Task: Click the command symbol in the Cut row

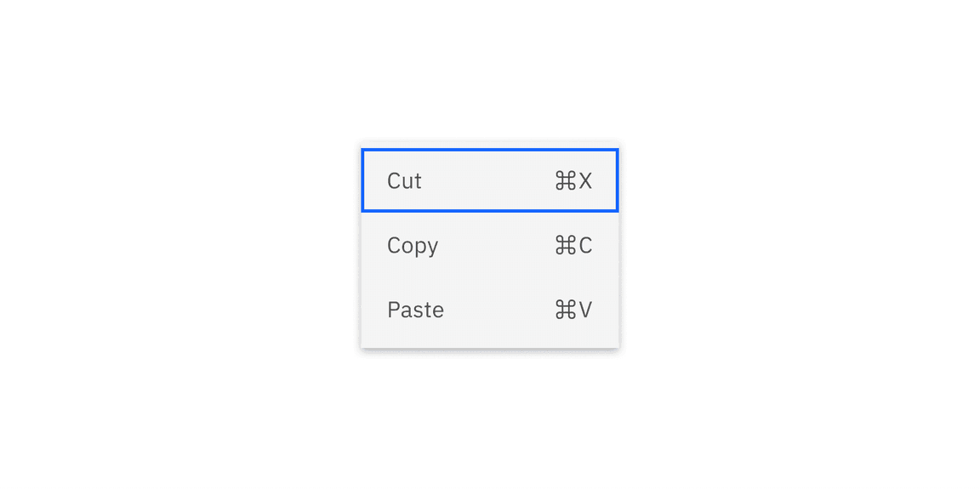Action: 564,180
